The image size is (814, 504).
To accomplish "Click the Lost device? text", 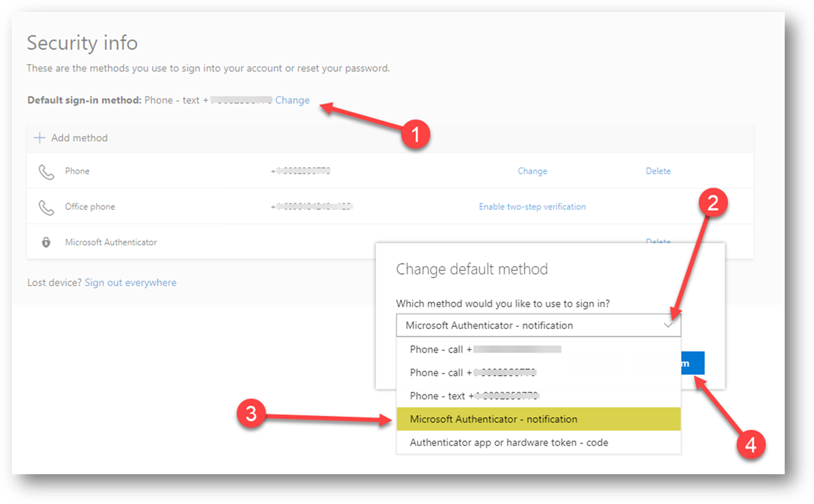I will pos(55,283).
